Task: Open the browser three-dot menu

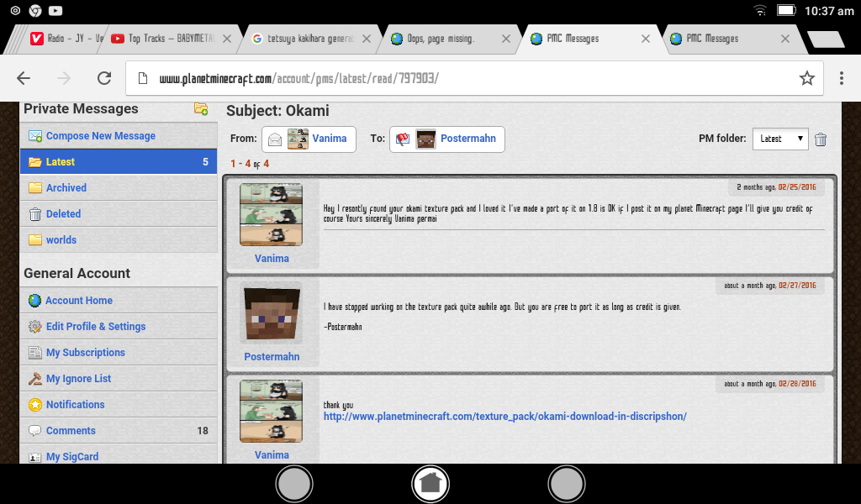Action: coord(841,78)
